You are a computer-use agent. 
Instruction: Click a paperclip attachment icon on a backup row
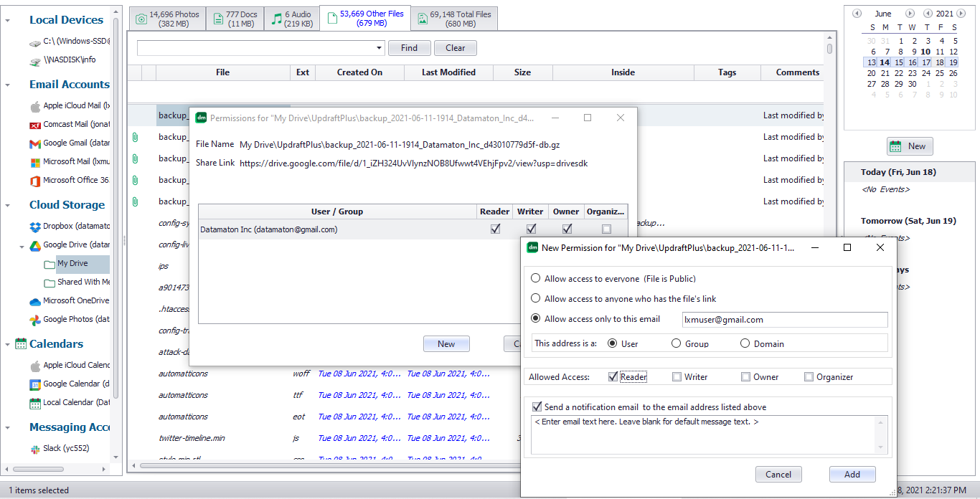[135, 137]
